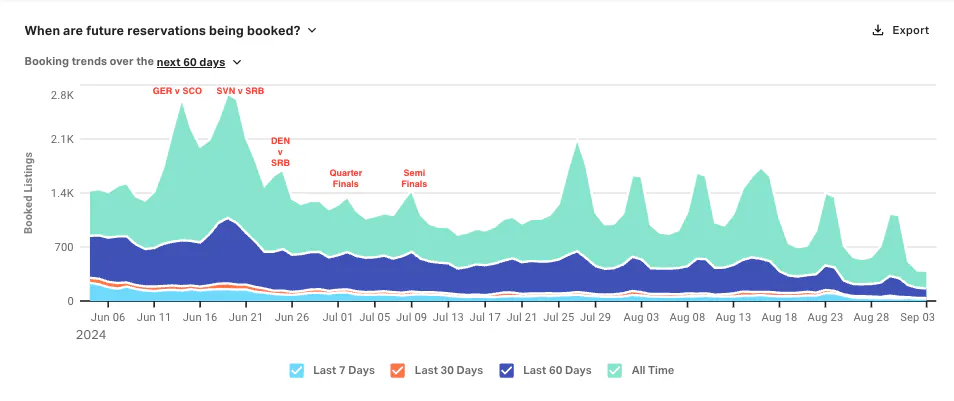Click the Export download icon

click(877, 30)
